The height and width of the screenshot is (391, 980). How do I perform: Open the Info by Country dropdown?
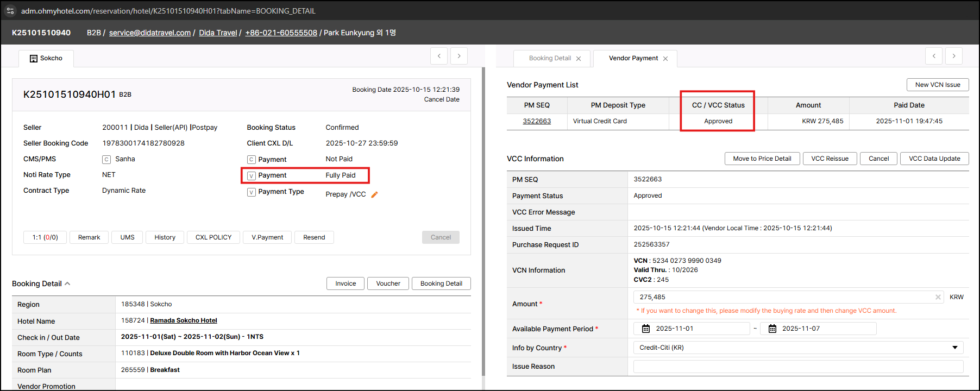point(797,348)
